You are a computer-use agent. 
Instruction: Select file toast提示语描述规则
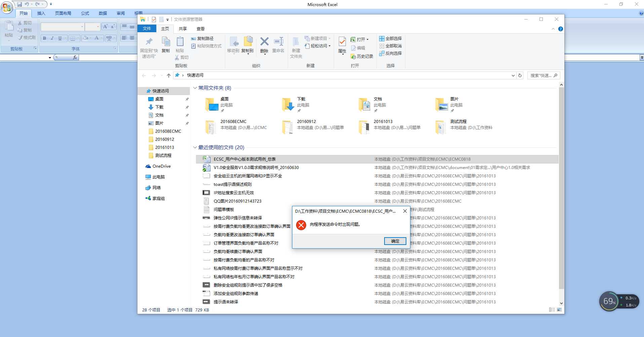[233, 184]
